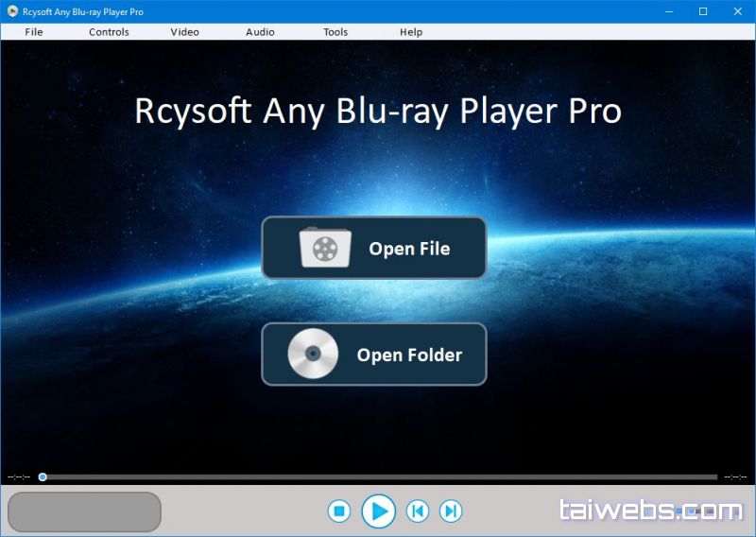Skip to the previous track

pos(417,511)
